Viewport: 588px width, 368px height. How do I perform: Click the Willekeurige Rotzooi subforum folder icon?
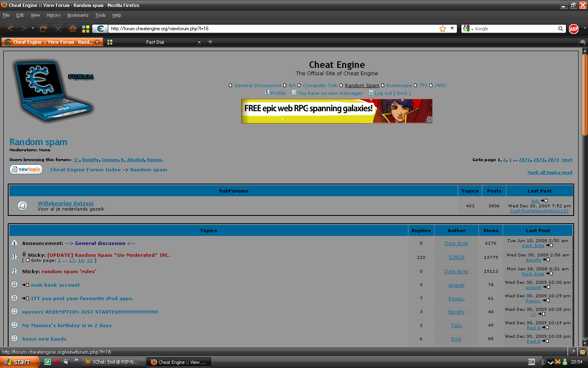pos(22,206)
